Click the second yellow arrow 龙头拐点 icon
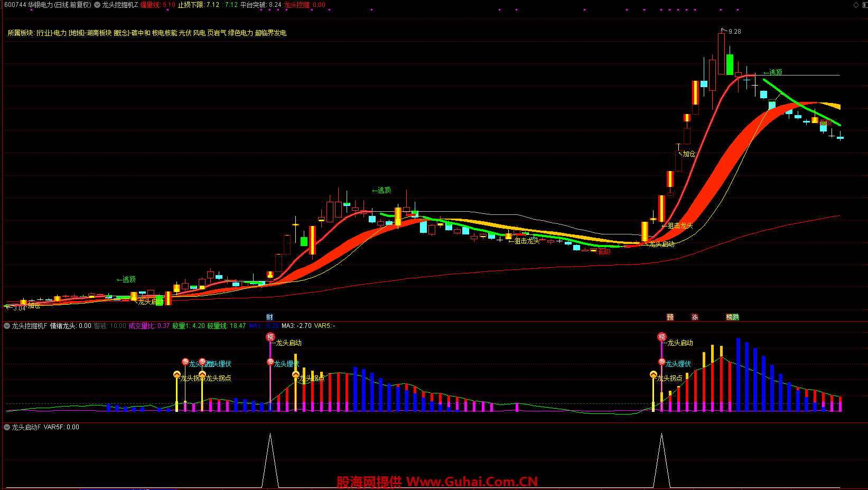This screenshot has height=490, width=868. (202, 374)
